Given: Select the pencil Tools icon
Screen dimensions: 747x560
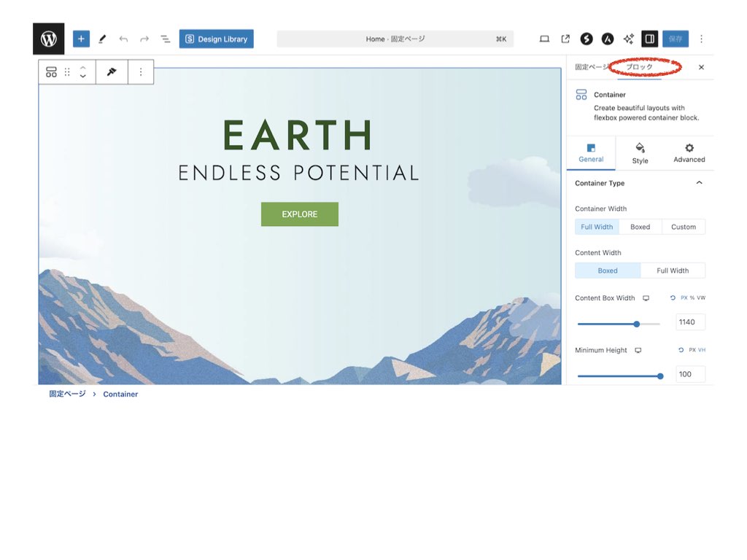Looking at the screenshot, I should coord(102,39).
